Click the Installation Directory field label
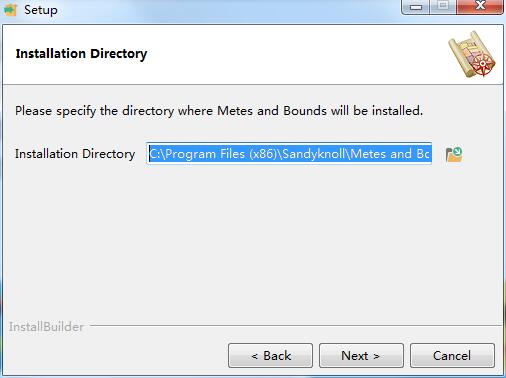 (75, 154)
